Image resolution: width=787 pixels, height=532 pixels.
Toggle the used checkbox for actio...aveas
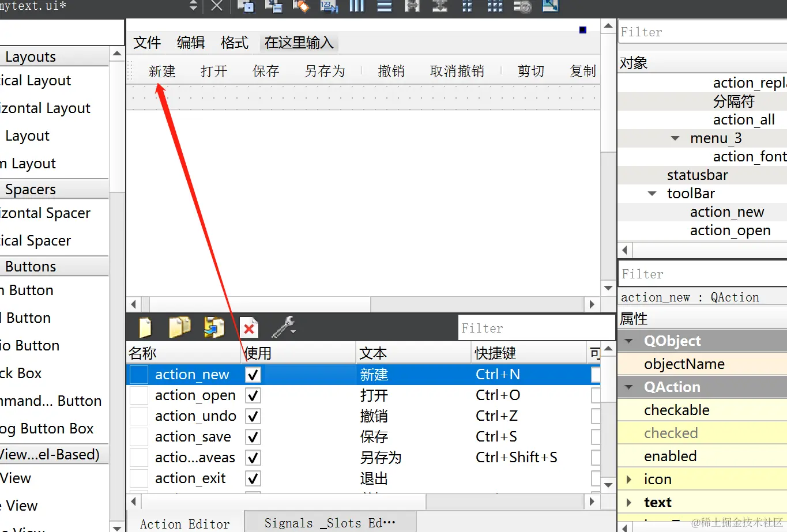(253, 458)
